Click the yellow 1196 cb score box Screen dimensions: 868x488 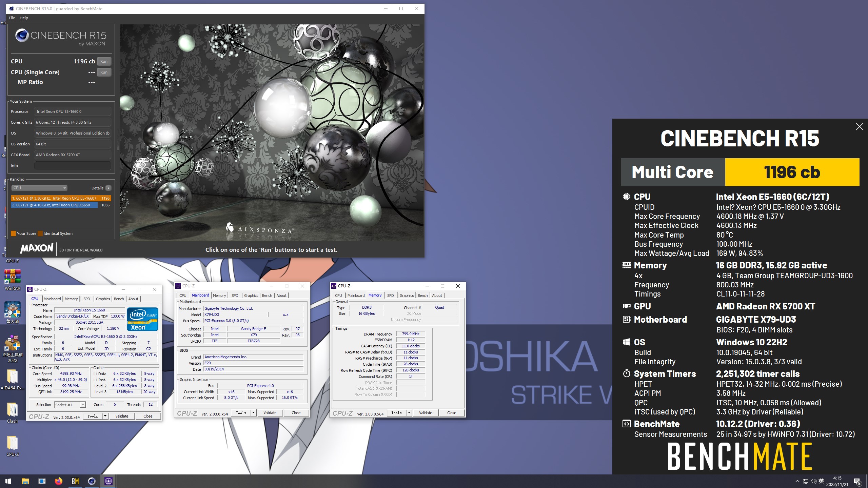(x=792, y=172)
